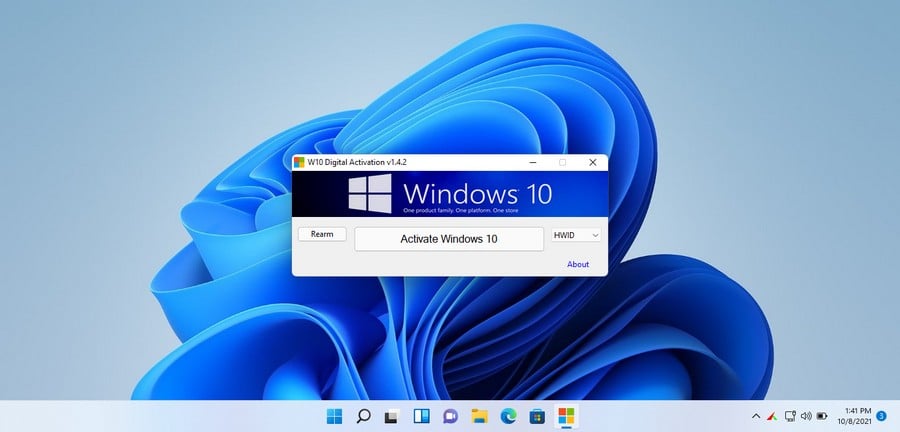Click the title text W10 Digital Activation v1.4.2
The image size is (900, 432).
(357, 162)
